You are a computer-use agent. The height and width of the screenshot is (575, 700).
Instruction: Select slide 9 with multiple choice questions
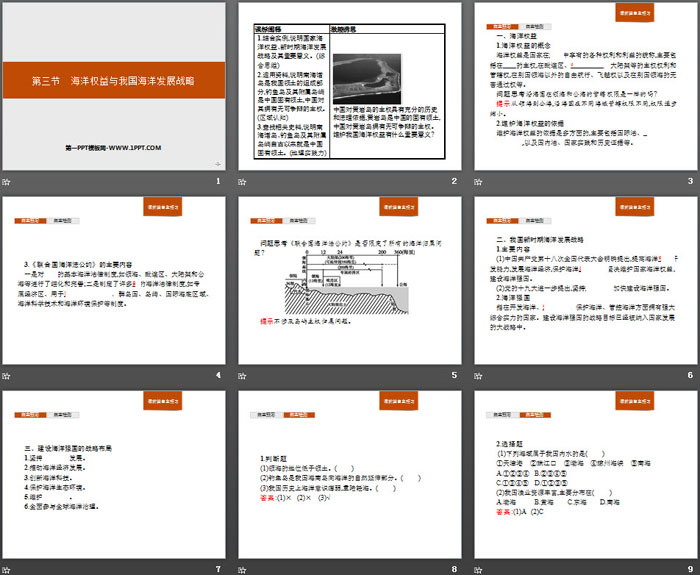(586, 475)
